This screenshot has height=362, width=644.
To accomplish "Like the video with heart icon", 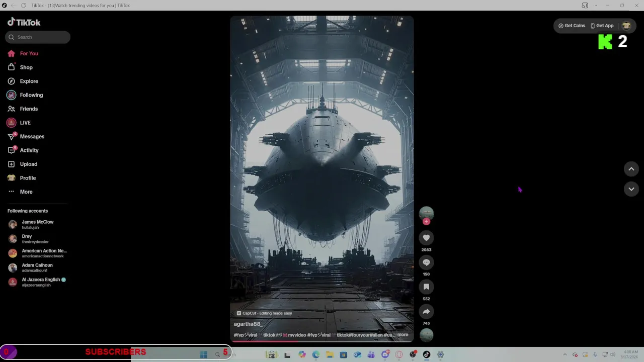I will tap(426, 238).
